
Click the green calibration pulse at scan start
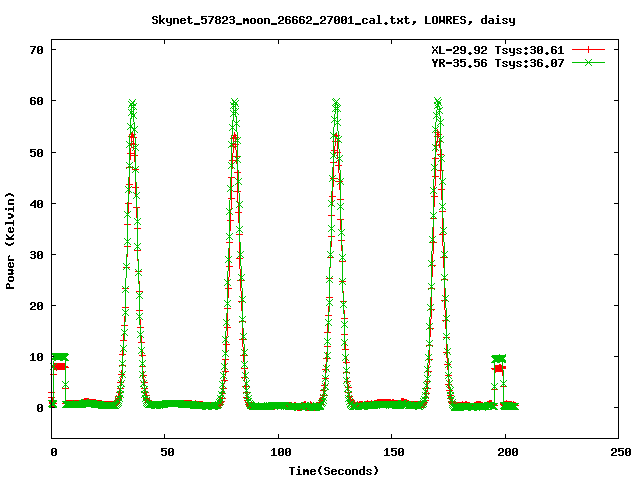[60, 357]
